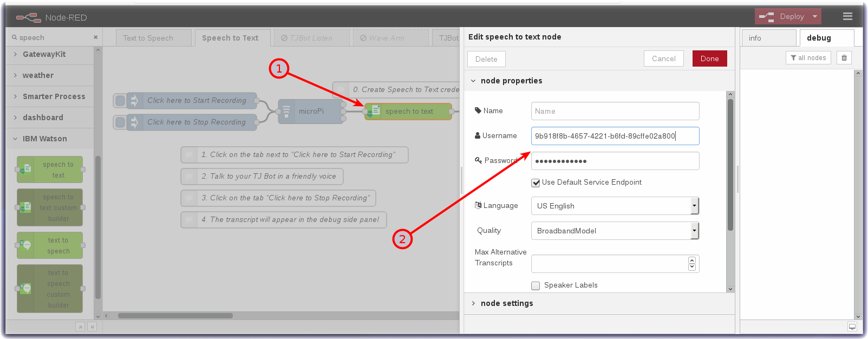
Task: Select comment '1. Click on the tab next to'
Action: click(x=294, y=154)
